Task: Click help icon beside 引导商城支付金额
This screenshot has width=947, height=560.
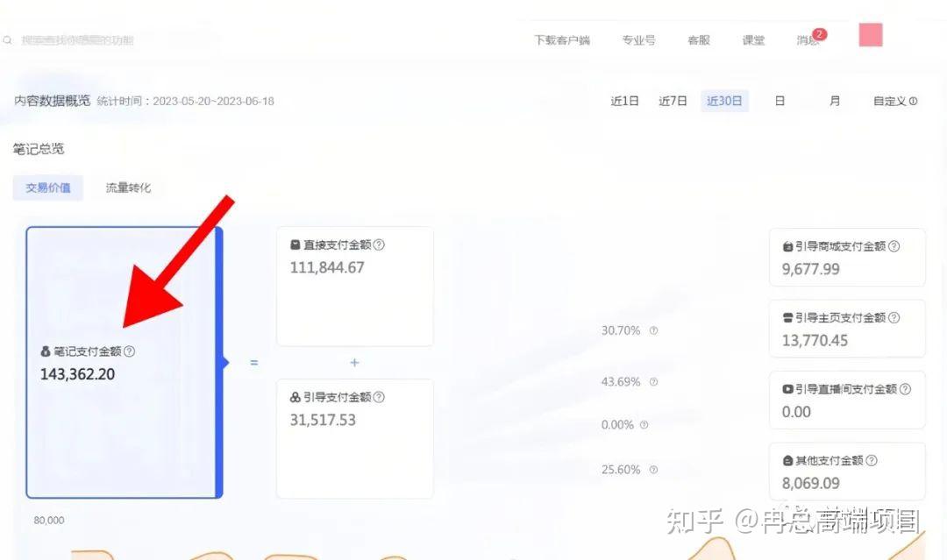Action: [x=894, y=246]
